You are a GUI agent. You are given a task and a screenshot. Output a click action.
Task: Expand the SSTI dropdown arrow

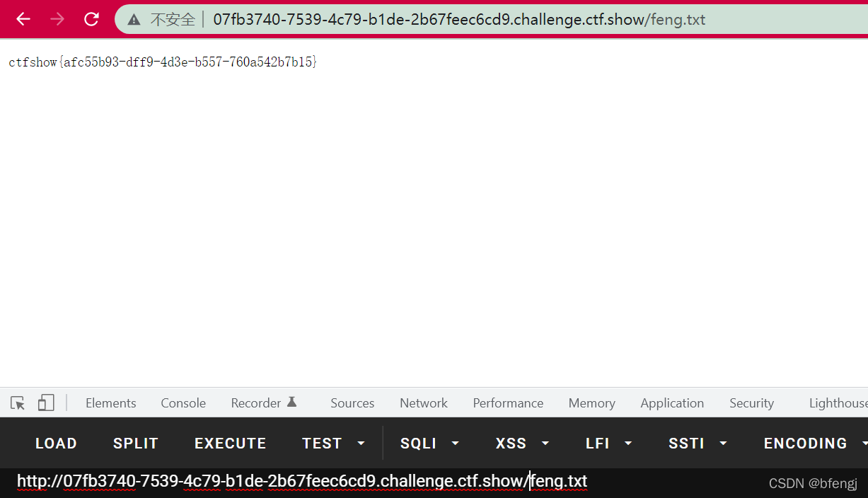723,444
